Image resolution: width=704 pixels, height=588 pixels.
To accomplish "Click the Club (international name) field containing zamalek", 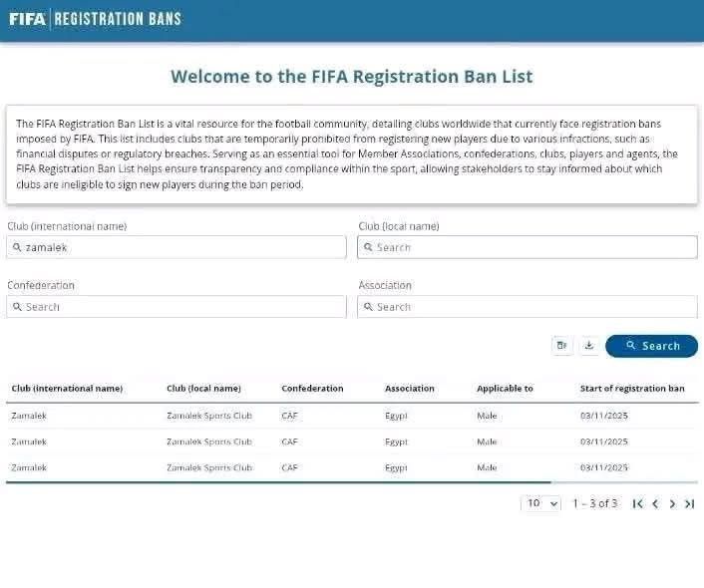I will tap(179, 247).
